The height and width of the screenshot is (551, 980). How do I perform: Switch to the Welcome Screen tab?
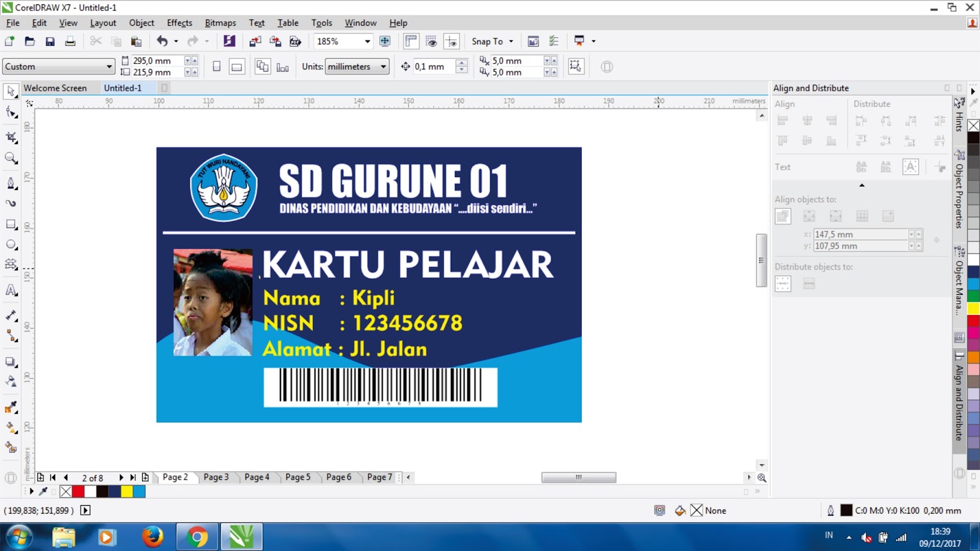(x=55, y=88)
